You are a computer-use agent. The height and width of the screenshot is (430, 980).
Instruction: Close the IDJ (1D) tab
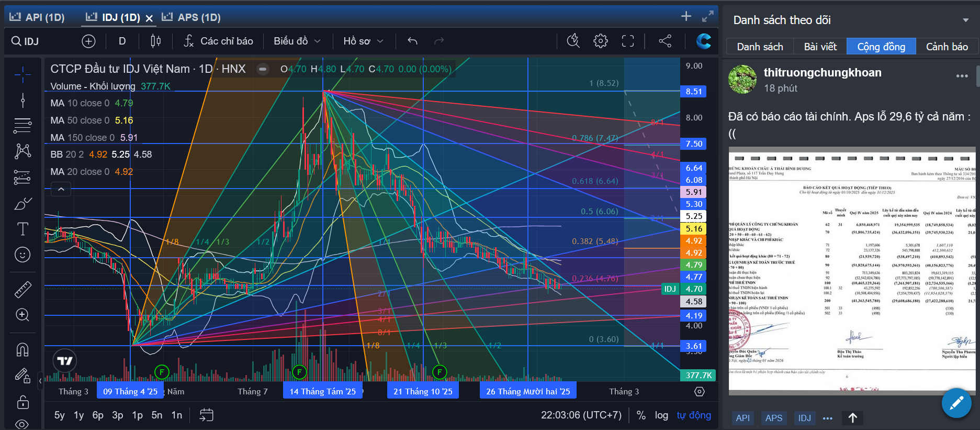point(149,18)
